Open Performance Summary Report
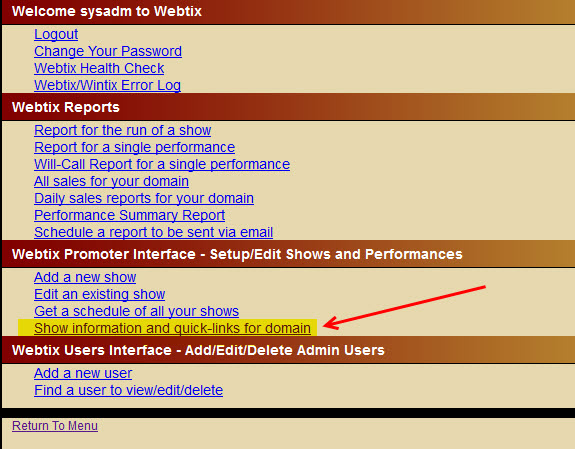This screenshot has width=575, height=449. (129, 215)
